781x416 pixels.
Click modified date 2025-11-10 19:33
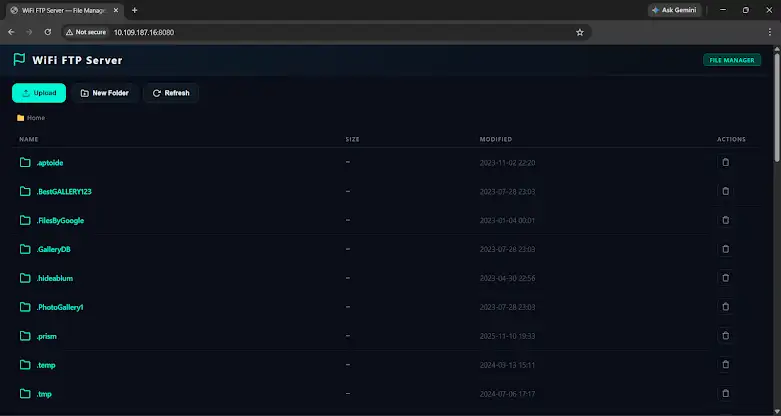pyautogui.click(x=507, y=336)
